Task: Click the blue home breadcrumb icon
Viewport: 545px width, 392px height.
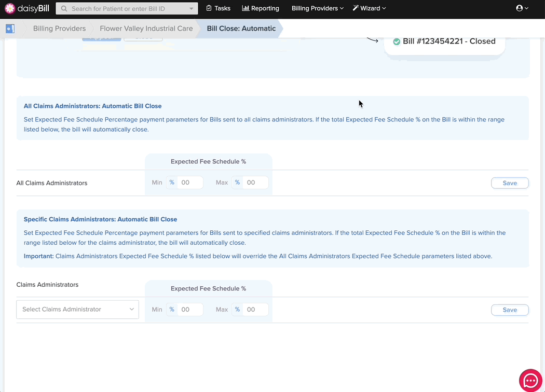Action: tap(10, 29)
